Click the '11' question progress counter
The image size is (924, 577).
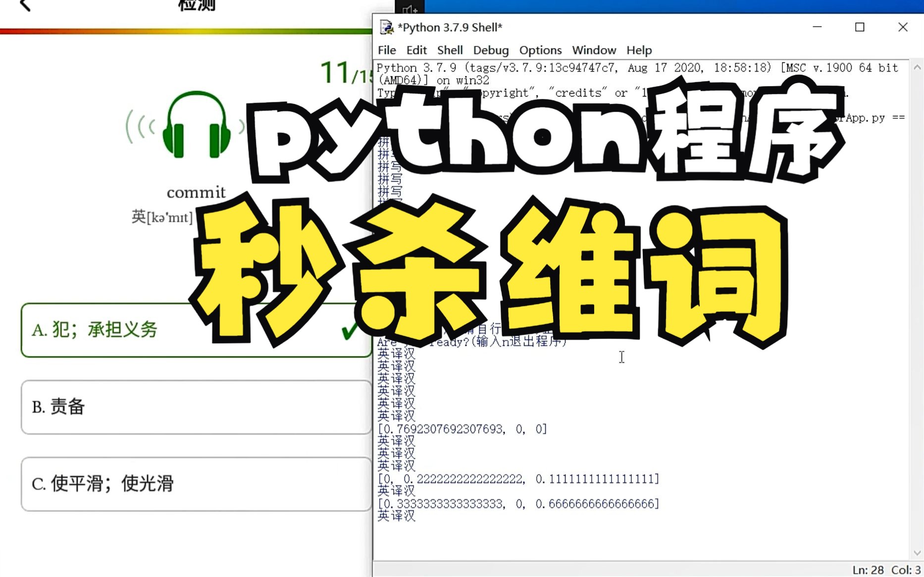(x=335, y=72)
